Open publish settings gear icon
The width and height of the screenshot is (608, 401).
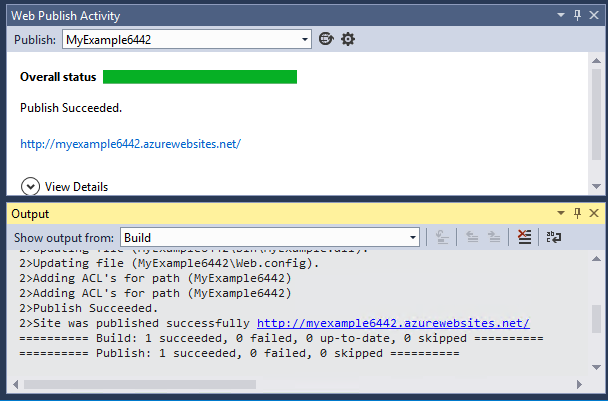348,39
